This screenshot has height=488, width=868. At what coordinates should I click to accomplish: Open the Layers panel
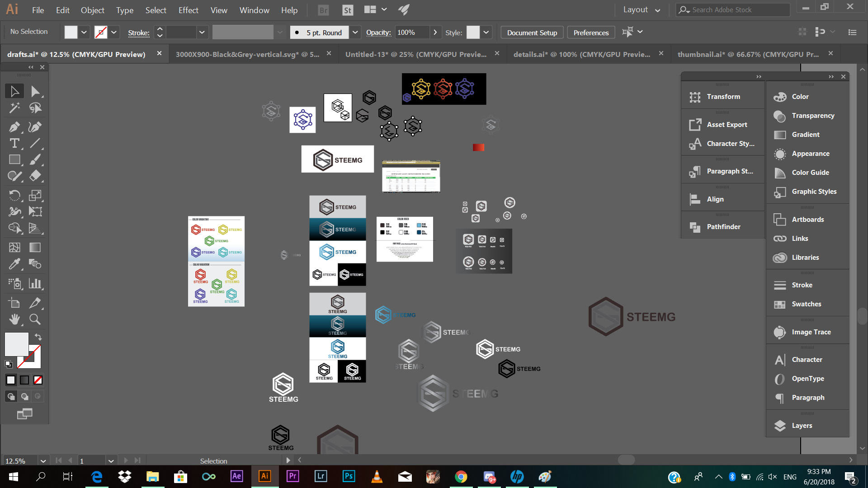pos(807,426)
